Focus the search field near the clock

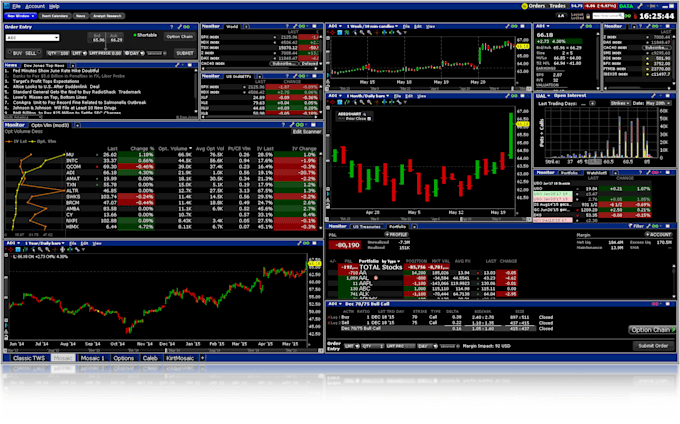[x=608, y=16]
